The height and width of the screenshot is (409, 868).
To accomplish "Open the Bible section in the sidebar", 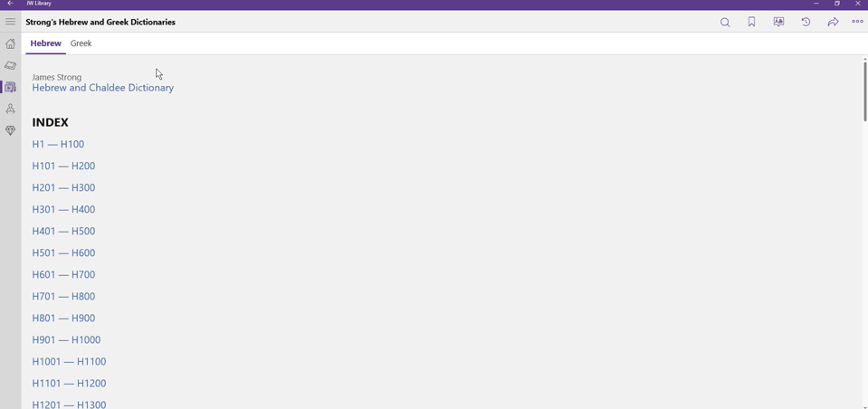I will click(x=10, y=65).
